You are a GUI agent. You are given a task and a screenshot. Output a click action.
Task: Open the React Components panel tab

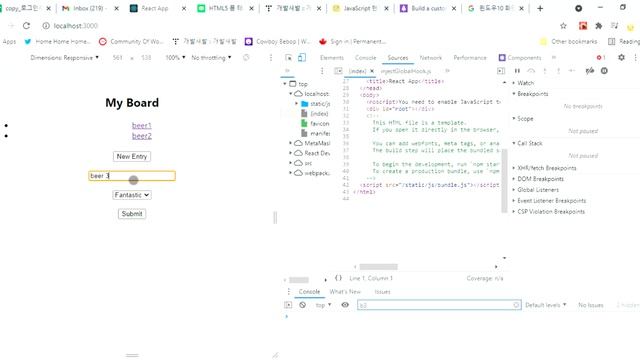520,58
